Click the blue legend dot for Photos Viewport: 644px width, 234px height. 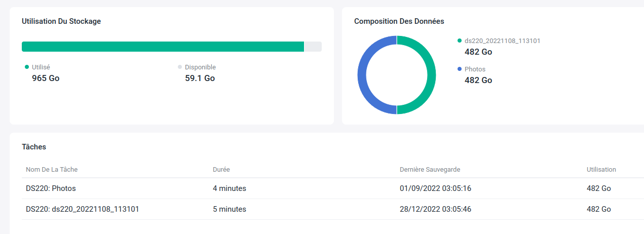click(x=460, y=69)
